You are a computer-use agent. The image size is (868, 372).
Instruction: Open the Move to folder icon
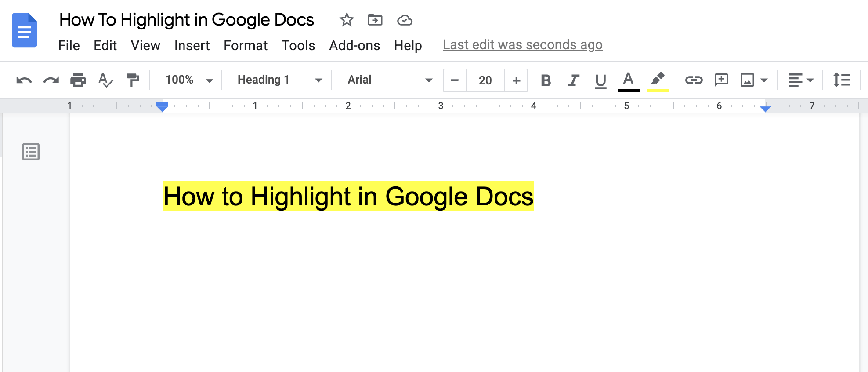pyautogui.click(x=375, y=20)
